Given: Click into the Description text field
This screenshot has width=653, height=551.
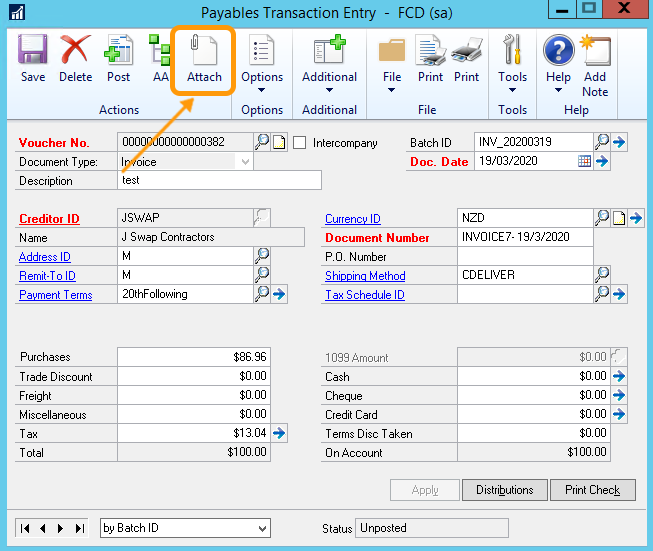Looking at the screenshot, I should (219, 181).
